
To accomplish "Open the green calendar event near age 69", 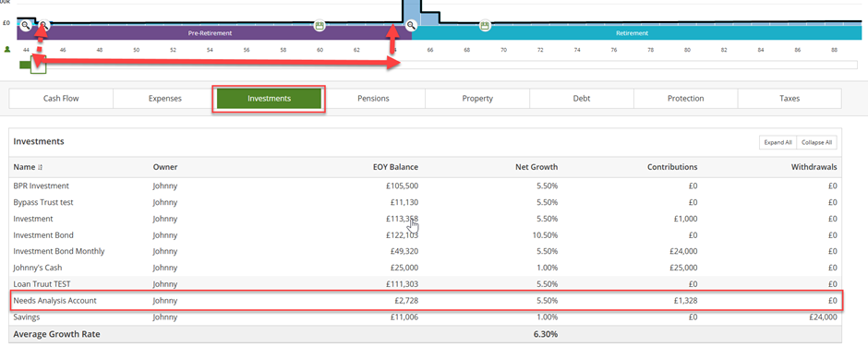I will point(485,26).
